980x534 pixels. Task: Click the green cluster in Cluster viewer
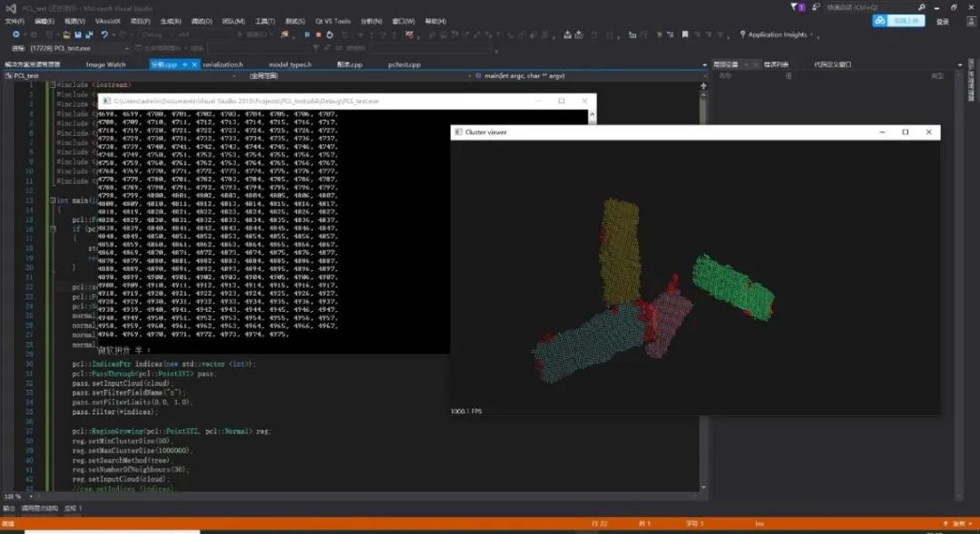click(734, 286)
